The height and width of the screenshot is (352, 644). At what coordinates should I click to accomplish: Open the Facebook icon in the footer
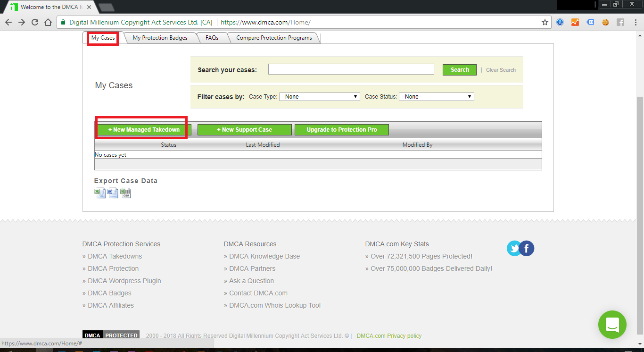pyautogui.click(x=527, y=248)
